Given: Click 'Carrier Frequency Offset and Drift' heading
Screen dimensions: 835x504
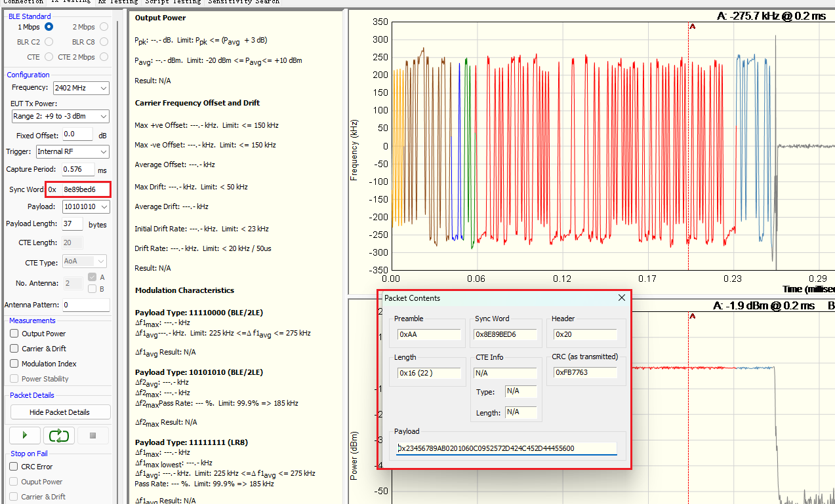Looking at the screenshot, I should click(197, 103).
